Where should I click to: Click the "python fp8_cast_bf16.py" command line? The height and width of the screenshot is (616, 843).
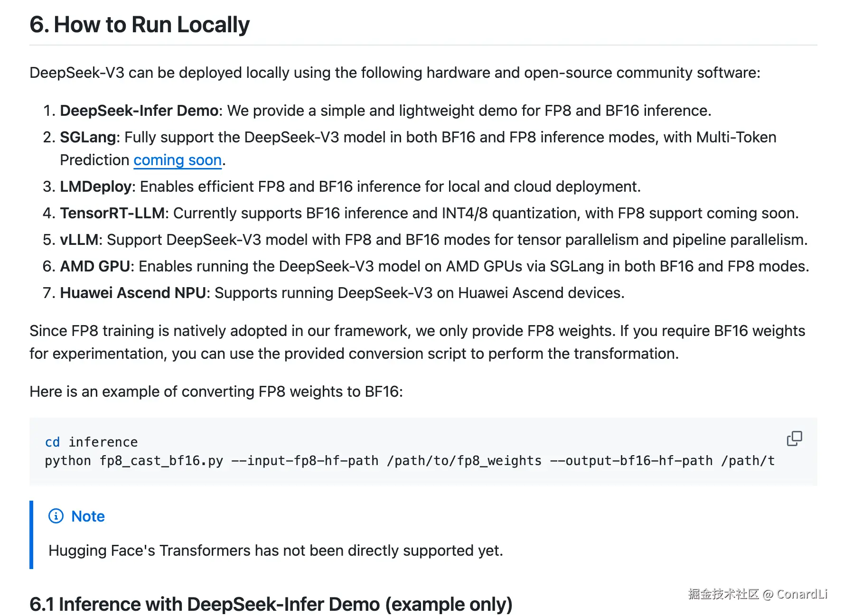(134, 461)
